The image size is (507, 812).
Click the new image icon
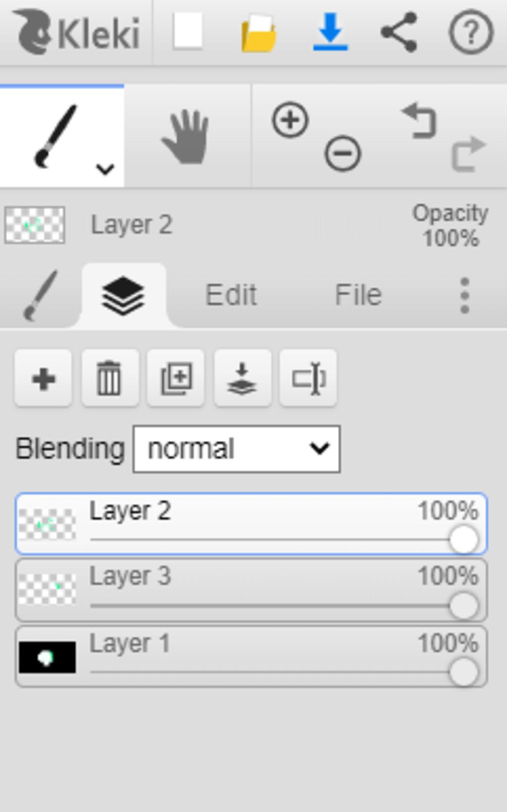pyautogui.click(x=188, y=32)
